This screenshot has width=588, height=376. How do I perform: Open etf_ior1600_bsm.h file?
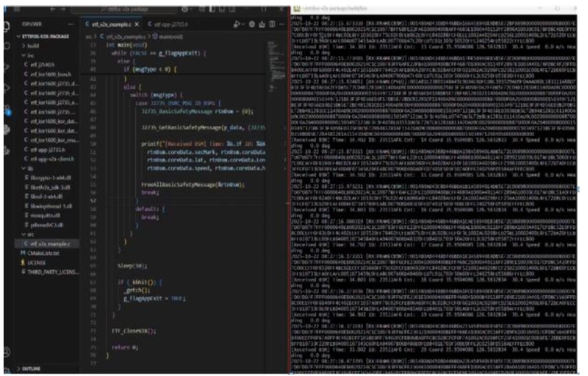click(x=48, y=74)
